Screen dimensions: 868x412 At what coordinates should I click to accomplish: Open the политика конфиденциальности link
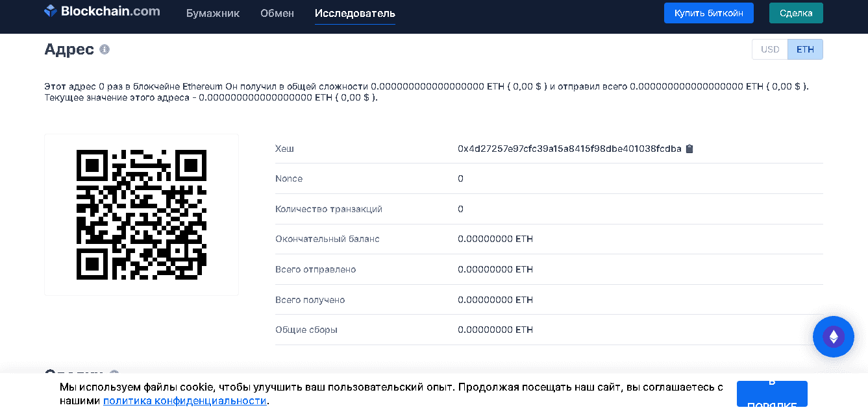[x=184, y=400]
